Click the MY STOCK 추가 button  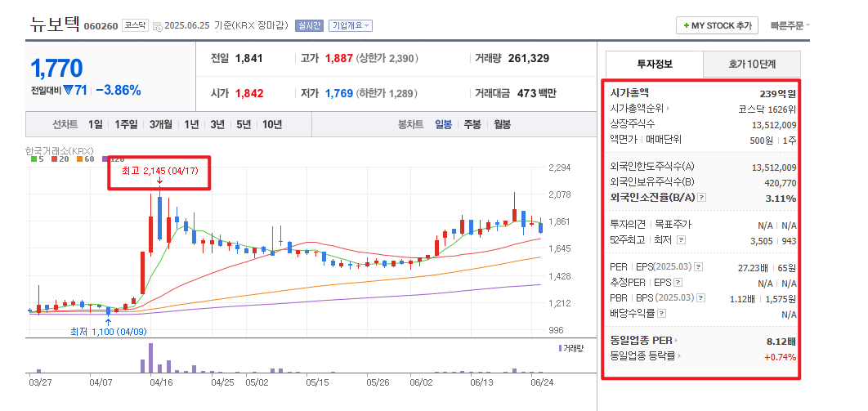coord(717,25)
